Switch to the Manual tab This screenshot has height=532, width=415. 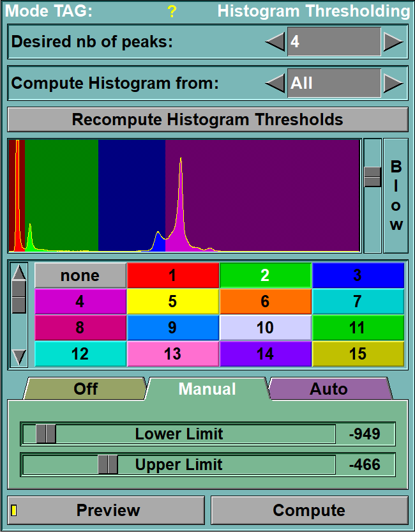pyautogui.click(x=207, y=388)
